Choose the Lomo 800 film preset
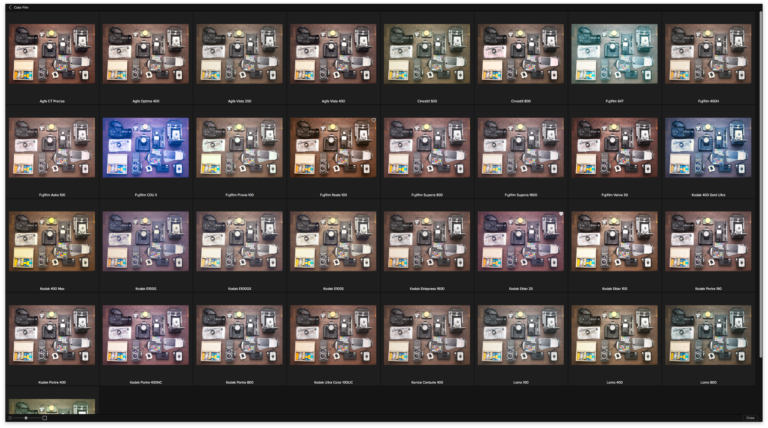768x428 pixels. click(x=708, y=335)
